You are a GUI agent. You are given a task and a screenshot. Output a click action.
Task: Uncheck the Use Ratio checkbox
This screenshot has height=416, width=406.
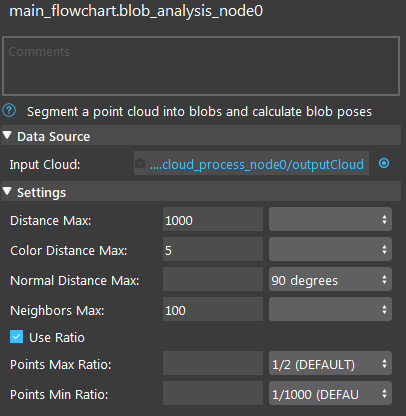coord(17,337)
